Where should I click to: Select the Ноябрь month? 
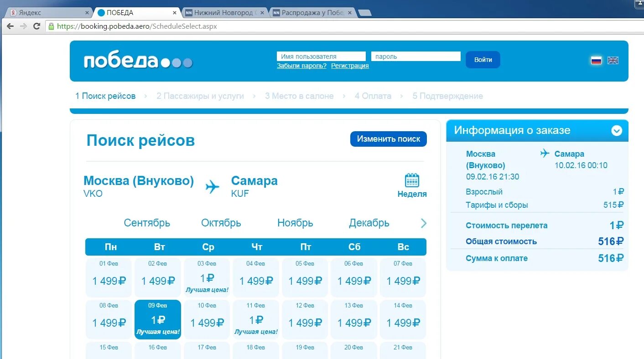pos(295,223)
